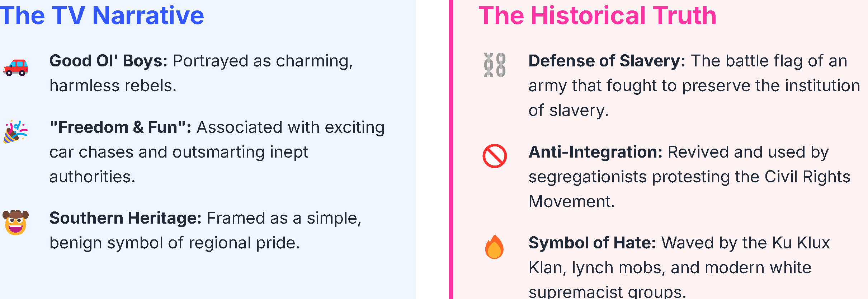
Task: Click the cowboy hat face emoji
Action: (15, 223)
